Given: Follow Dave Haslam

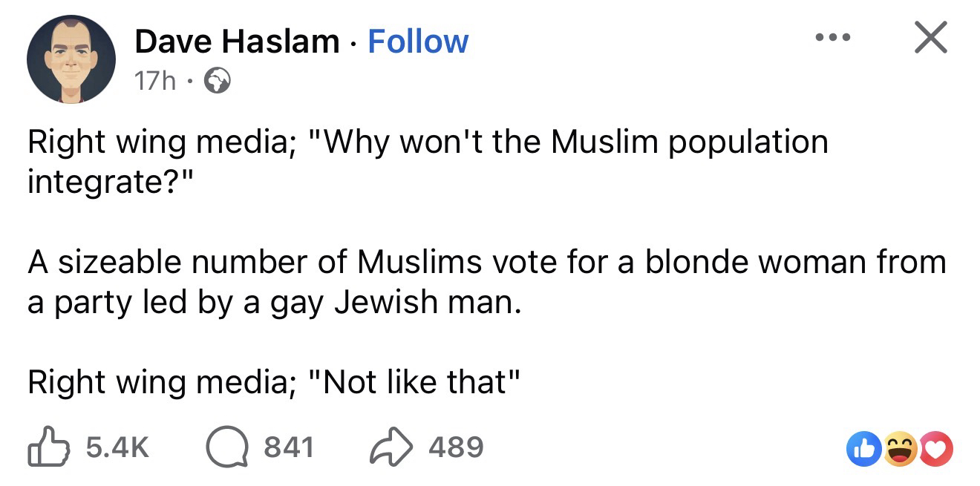Looking at the screenshot, I should point(418,42).
